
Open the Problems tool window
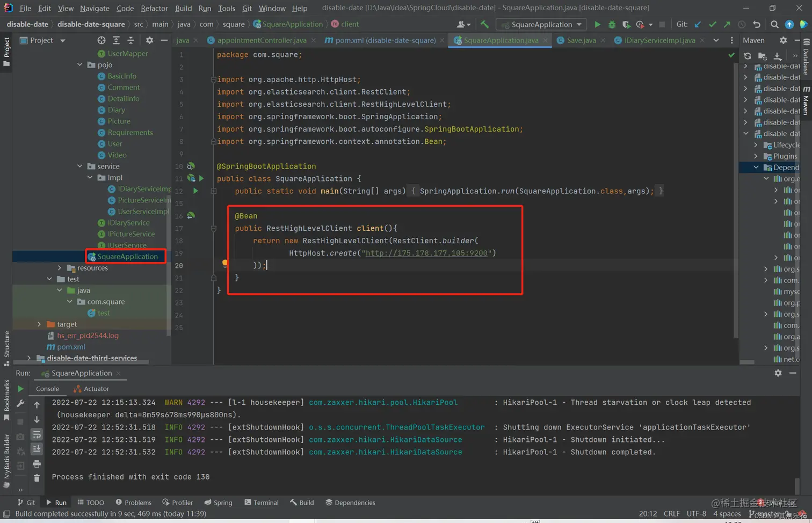[134, 503]
